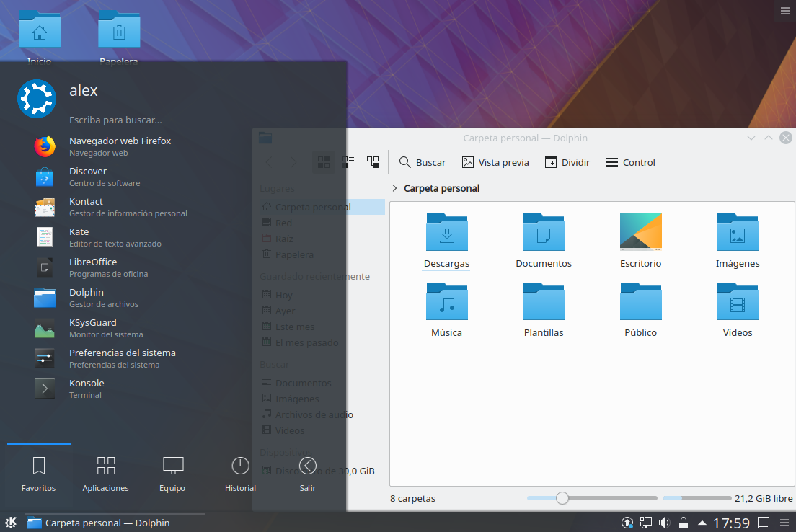Switch to Historial tab in launcher

240,474
